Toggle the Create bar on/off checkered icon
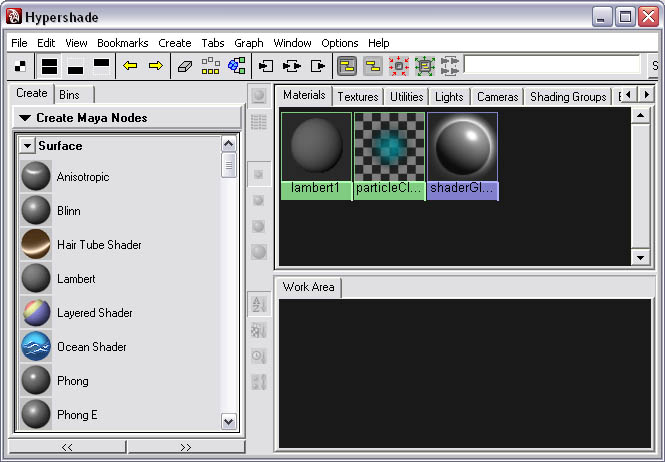 tap(20, 66)
